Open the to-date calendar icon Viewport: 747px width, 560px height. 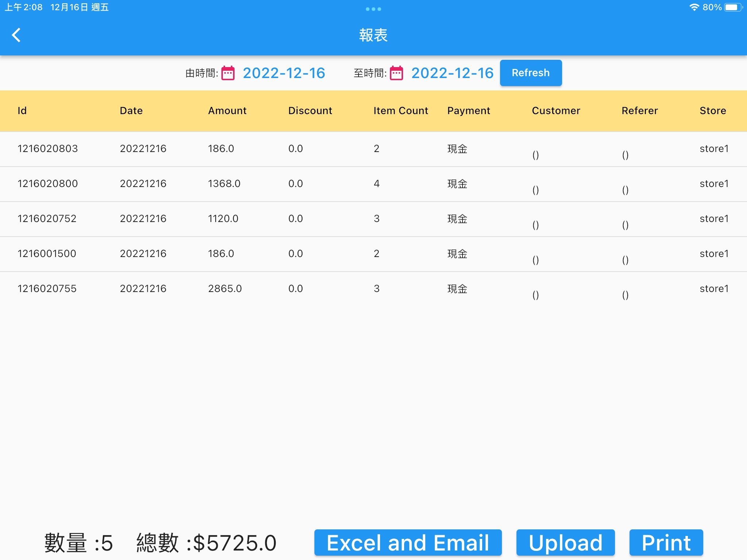pos(396,73)
